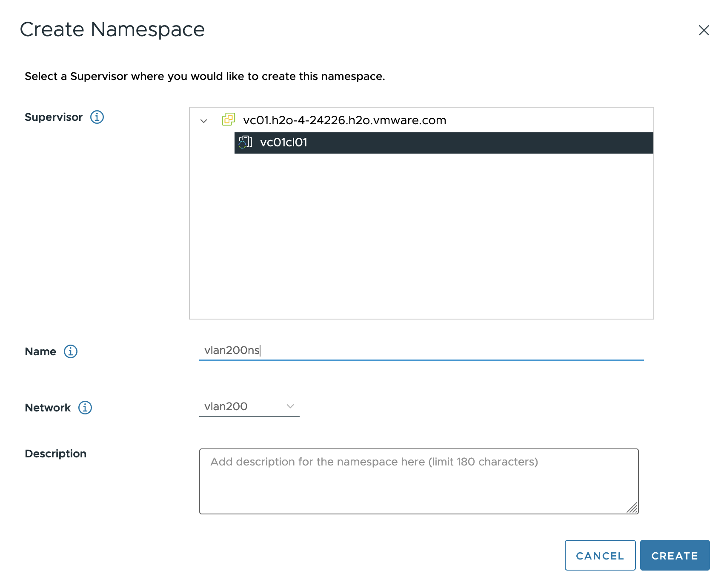Click the Network field label
Image resolution: width=727 pixels, height=588 pixels.
point(48,408)
